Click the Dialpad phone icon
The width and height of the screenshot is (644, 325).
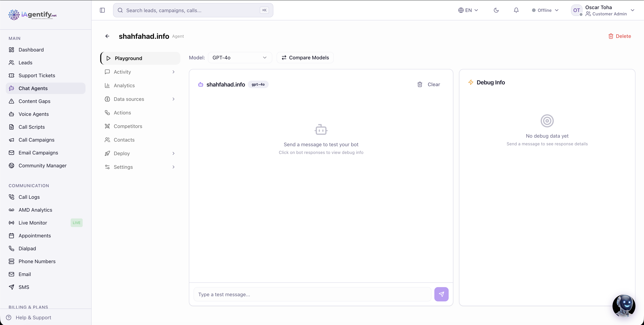[x=11, y=248]
